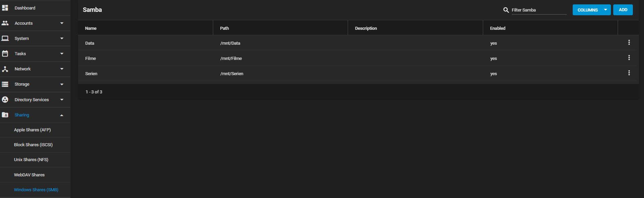Click the /mnt/Serien path cell
The height and width of the screenshot is (198, 644).
click(x=232, y=74)
